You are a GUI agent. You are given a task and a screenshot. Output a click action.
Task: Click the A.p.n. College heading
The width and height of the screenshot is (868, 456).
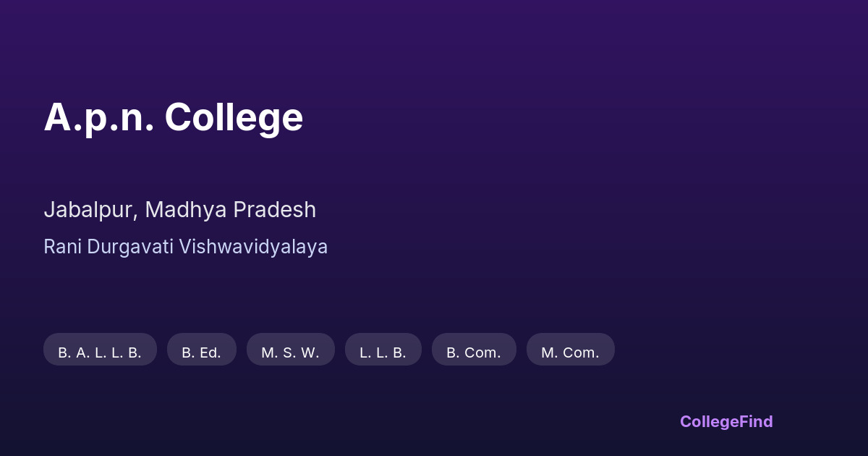click(173, 117)
